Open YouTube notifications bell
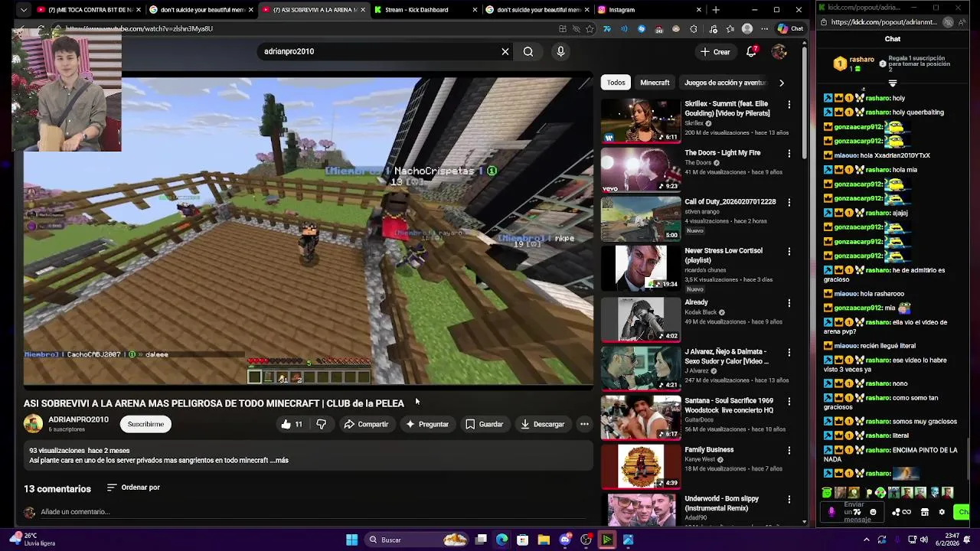The image size is (980, 551). pos(752,51)
